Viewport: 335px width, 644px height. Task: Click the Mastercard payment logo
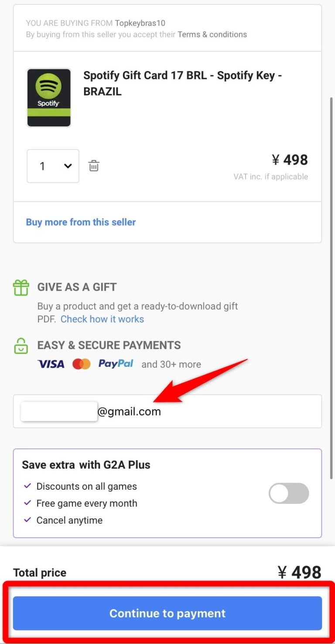click(x=81, y=364)
